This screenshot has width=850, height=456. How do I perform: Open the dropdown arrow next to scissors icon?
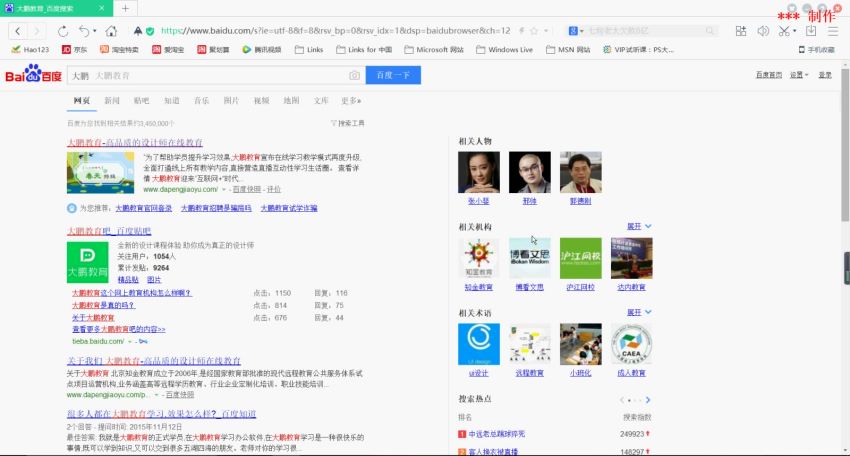tap(795, 31)
